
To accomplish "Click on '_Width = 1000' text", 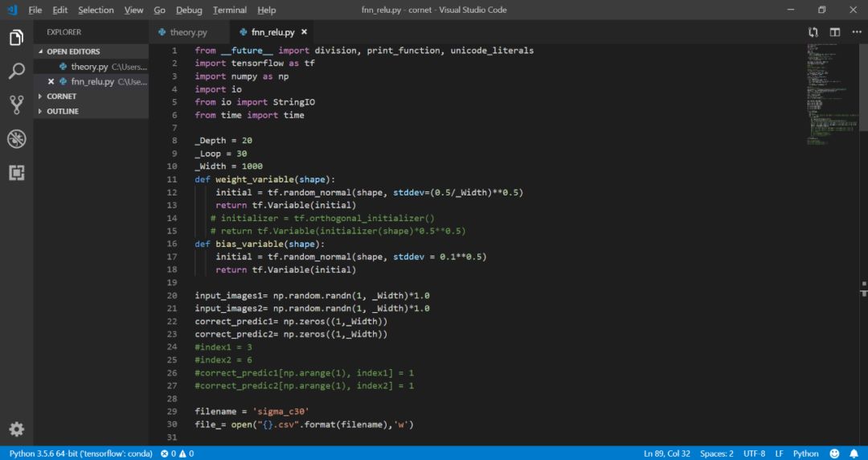I will (228, 166).
